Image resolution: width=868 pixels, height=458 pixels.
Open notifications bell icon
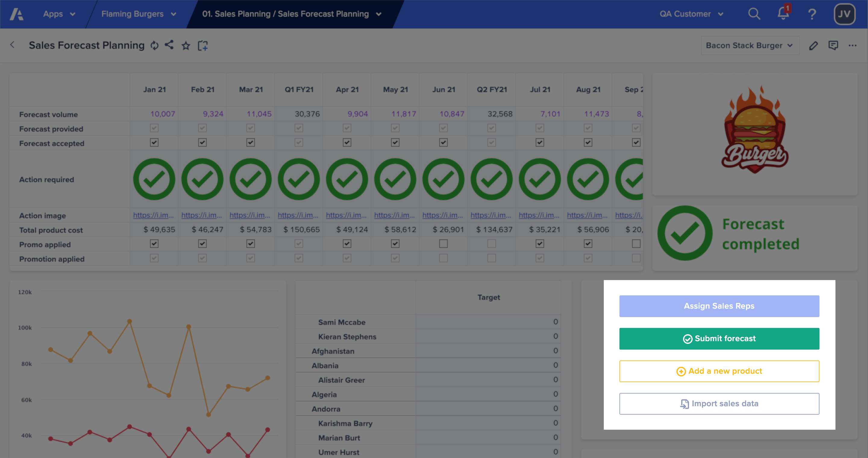tap(783, 14)
